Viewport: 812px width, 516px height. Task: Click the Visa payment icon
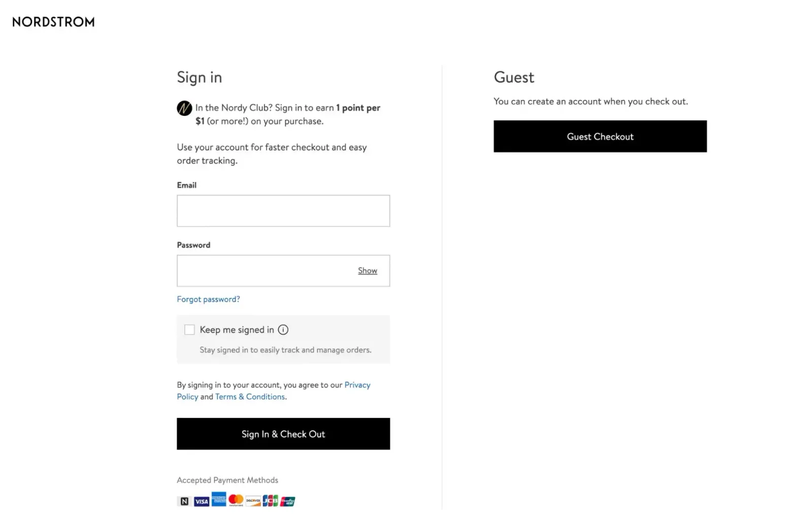(x=201, y=501)
